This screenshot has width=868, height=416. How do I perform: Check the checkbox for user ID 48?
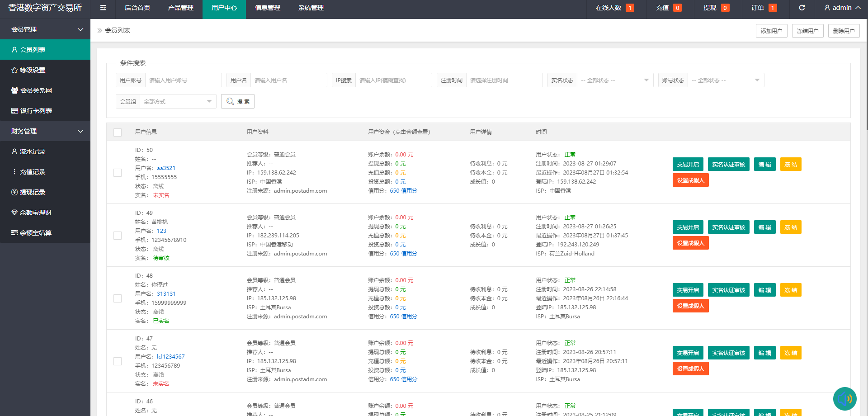[118, 298]
